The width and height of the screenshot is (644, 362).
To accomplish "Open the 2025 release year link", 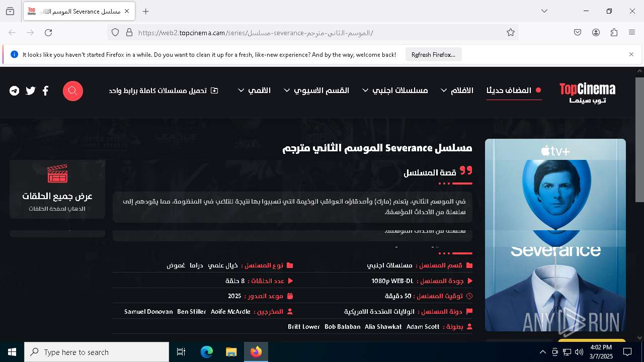I will [x=234, y=296].
